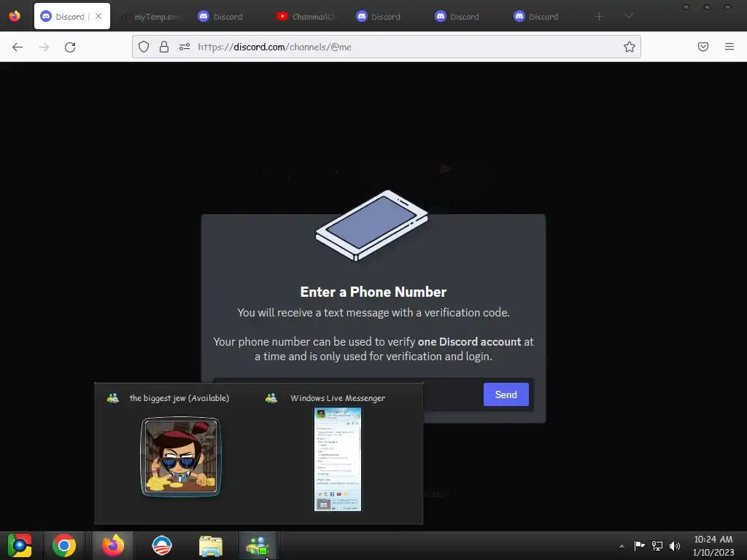Click the Firefox icon beside the tabs
This screenshot has height=560, width=747.
click(15, 16)
